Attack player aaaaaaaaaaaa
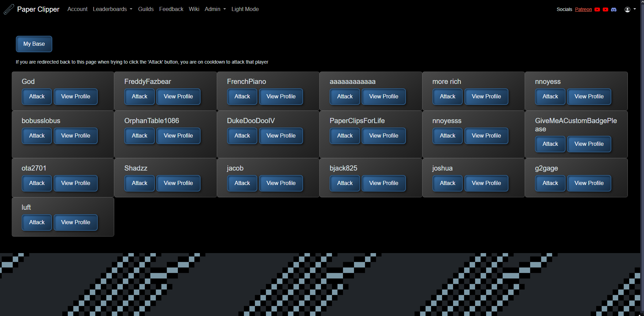 (x=345, y=97)
